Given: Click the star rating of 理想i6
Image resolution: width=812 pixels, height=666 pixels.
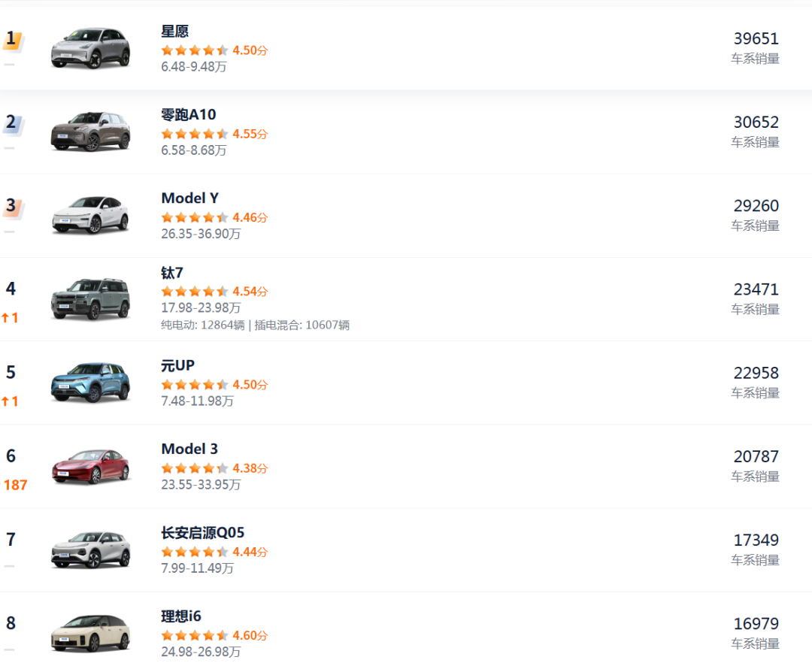Looking at the screenshot, I should [195, 635].
